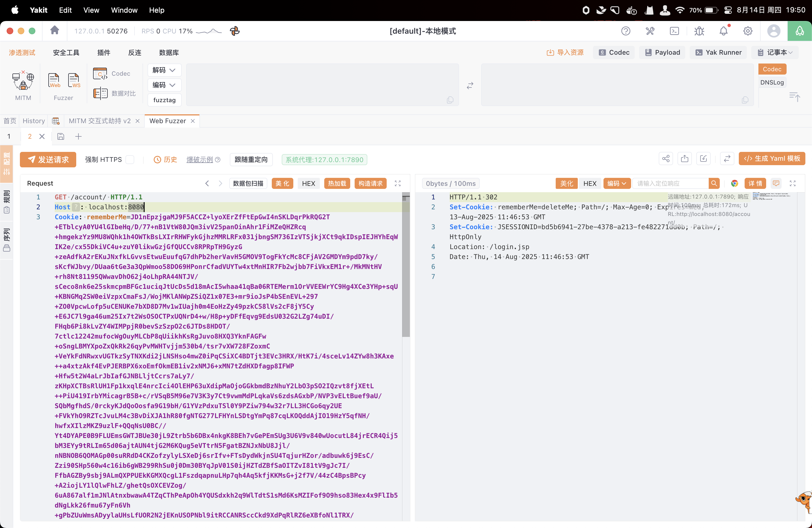Click the save fuzzer tab icon
The width and height of the screenshot is (812, 528).
pos(61,136)
